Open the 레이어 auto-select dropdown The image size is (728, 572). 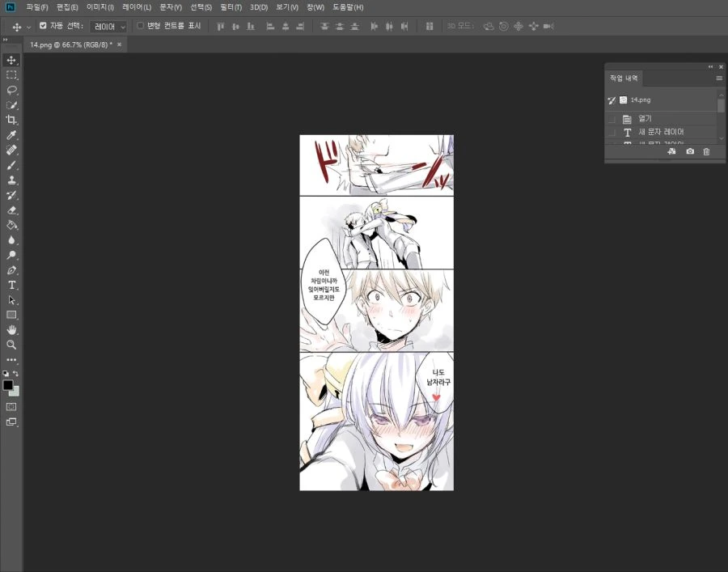108,27
